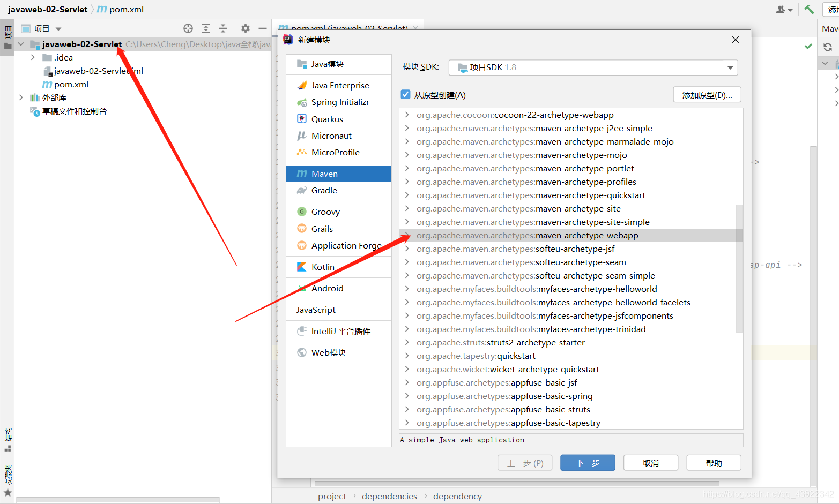Image resolution: width=839 pixels, height=504 pixels.
Task: Click the IntelliJ 平台插件 plugin icon
Action: pyautogui.click(x=302, y=331)
